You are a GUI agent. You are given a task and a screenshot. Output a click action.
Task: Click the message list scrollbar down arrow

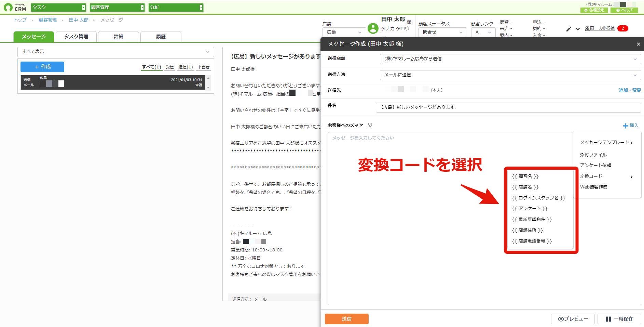click(x=208, y=88)
